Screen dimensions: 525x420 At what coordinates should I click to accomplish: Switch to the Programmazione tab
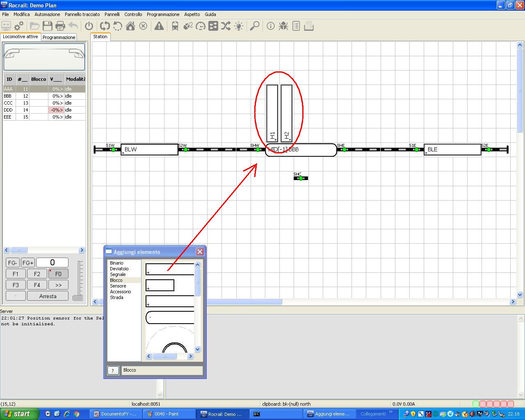pyautogui.click(x=59, y=37)
